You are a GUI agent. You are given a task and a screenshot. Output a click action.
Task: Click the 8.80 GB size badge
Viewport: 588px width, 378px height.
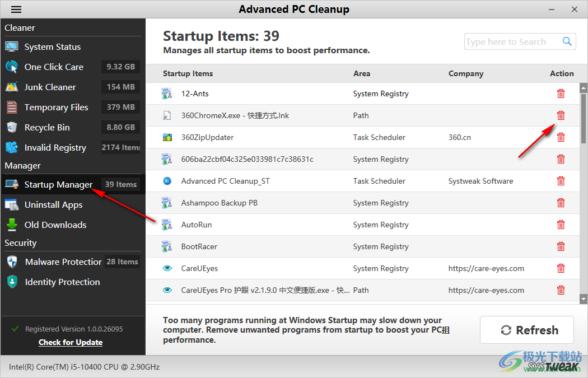point(121,127)
